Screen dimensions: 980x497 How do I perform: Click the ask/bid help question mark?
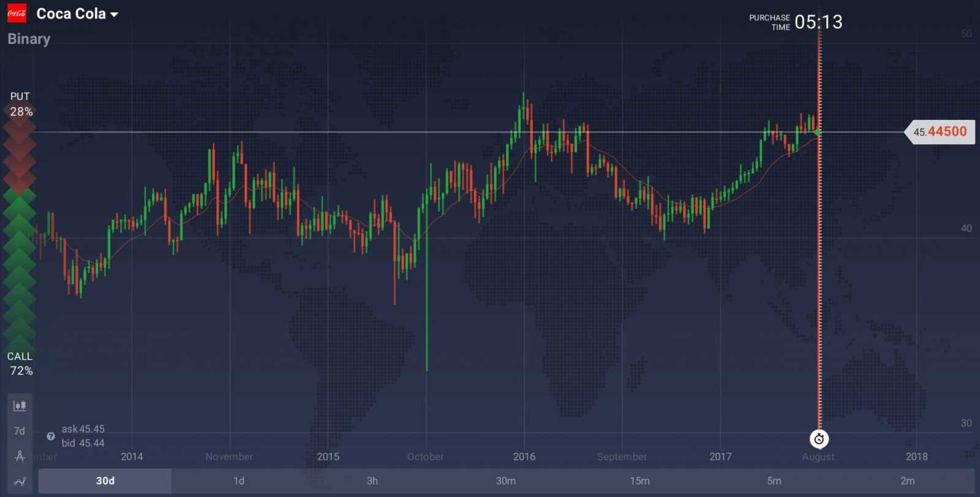click(51, 436)
